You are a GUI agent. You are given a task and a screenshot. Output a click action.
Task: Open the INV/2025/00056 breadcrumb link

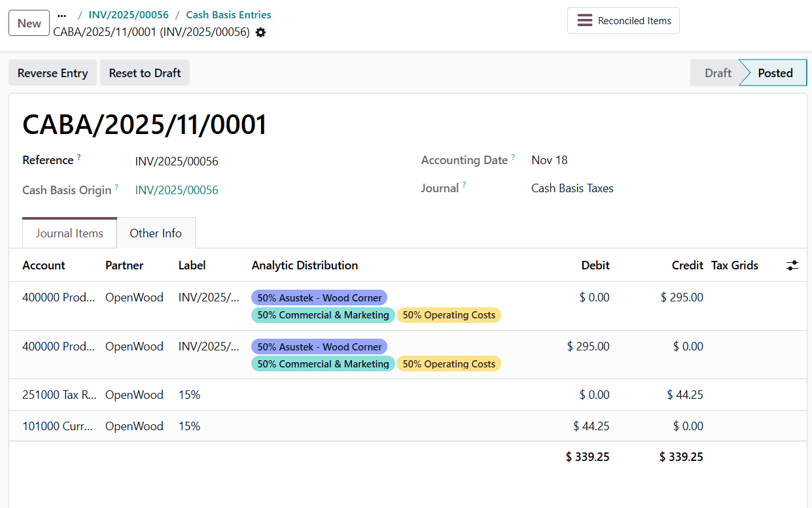pyautogui.click(x=128, y=14)
